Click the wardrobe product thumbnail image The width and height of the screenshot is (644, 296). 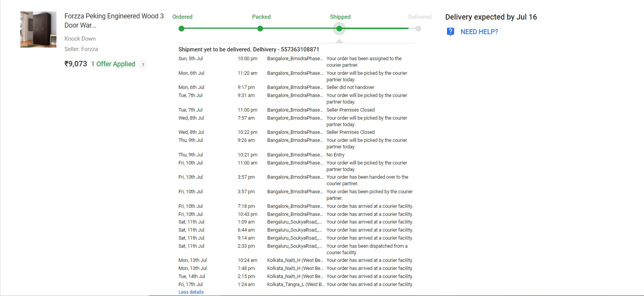coord(38,30)
